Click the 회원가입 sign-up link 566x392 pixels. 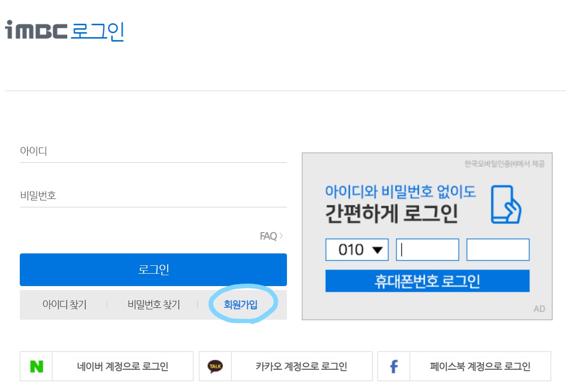pyautogui.click(x=240, y=304)
